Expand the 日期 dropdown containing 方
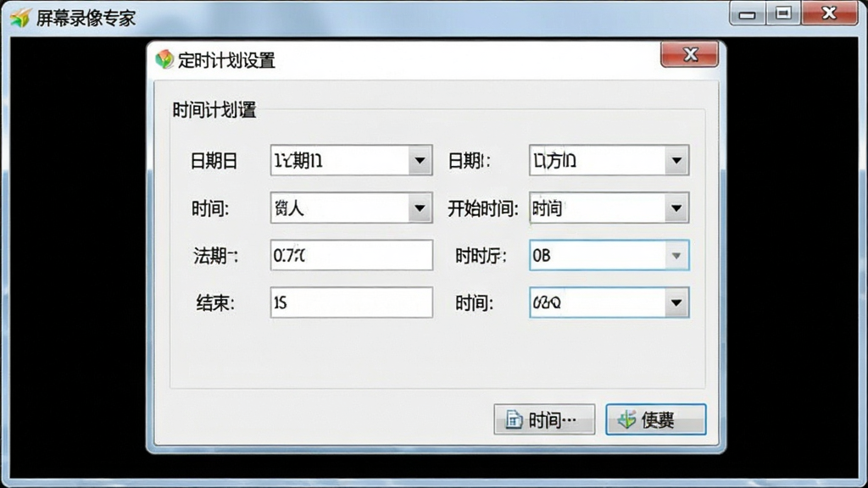The image size is (868, 488). (x=676, y=160)
